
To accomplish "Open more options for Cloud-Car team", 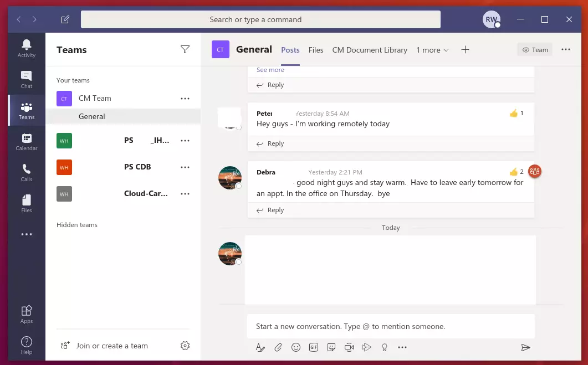I will tap(185, 194).
